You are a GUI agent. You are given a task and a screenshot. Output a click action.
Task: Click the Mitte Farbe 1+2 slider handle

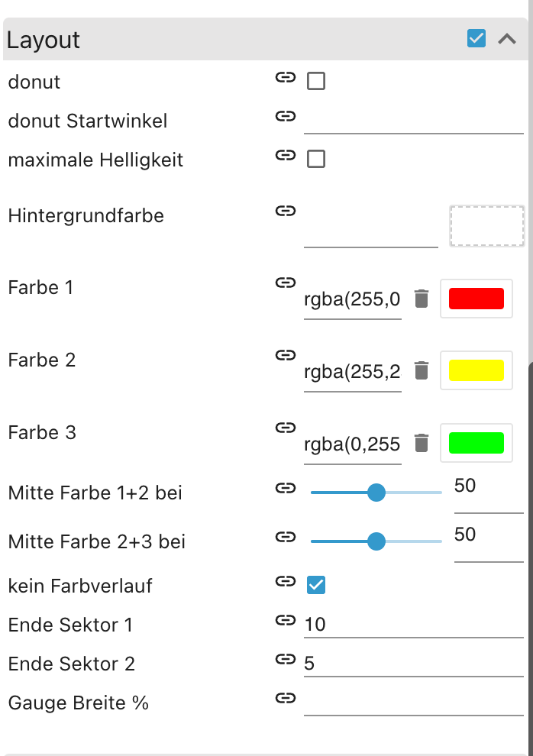376,493
